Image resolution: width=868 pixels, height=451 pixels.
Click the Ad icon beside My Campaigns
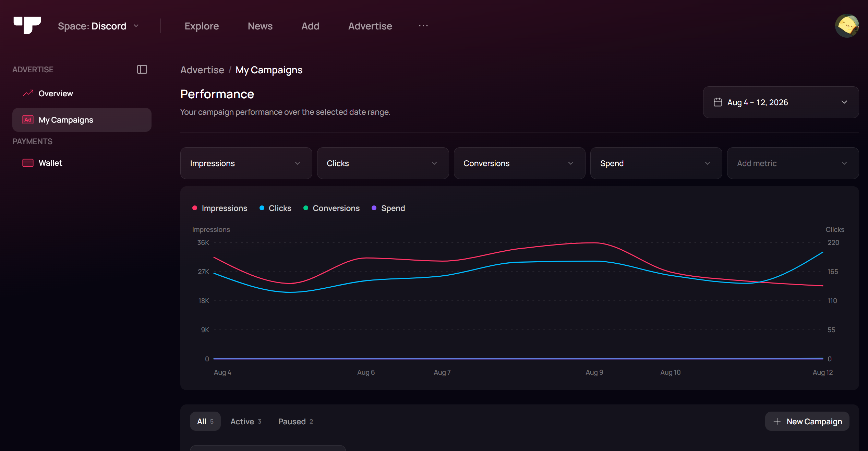pyautogui.click(x=28, y=120)
